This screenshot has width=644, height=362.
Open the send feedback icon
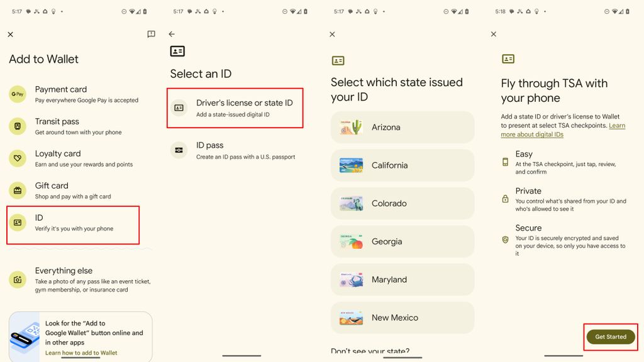[151, 35]
